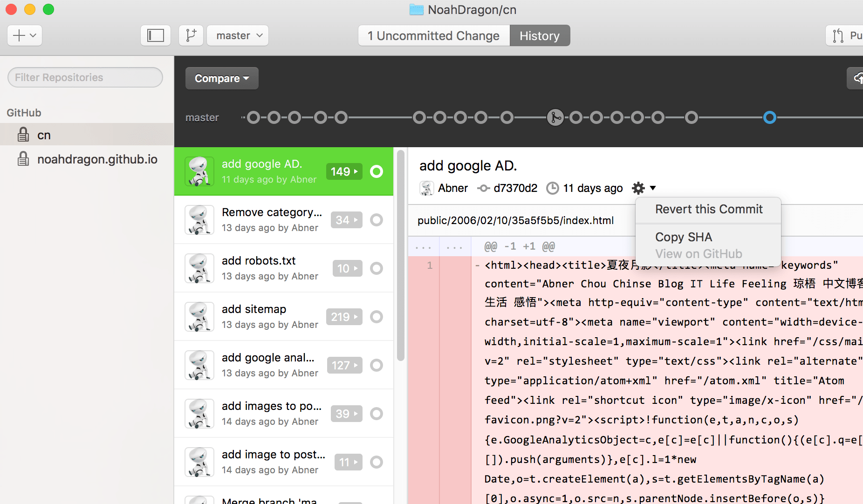Click the 'add google AD.' commit heading
This screenshot has height=504, width=863.
click(x=468, y=166)
